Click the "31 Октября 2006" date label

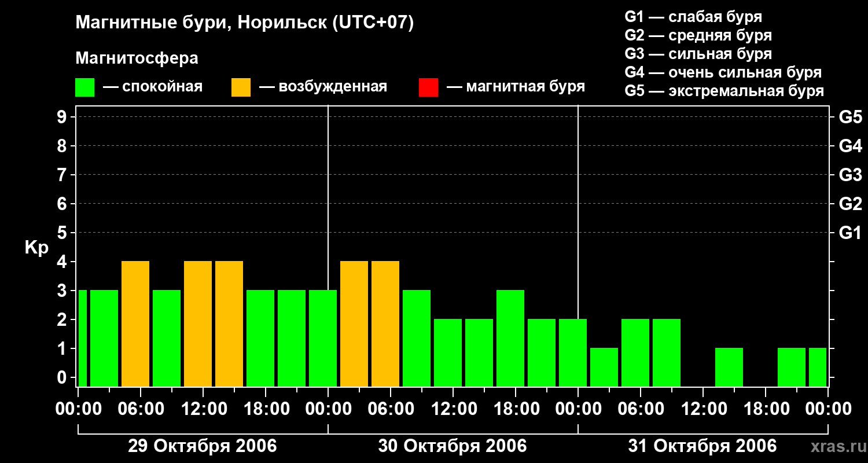coord(703,446)
